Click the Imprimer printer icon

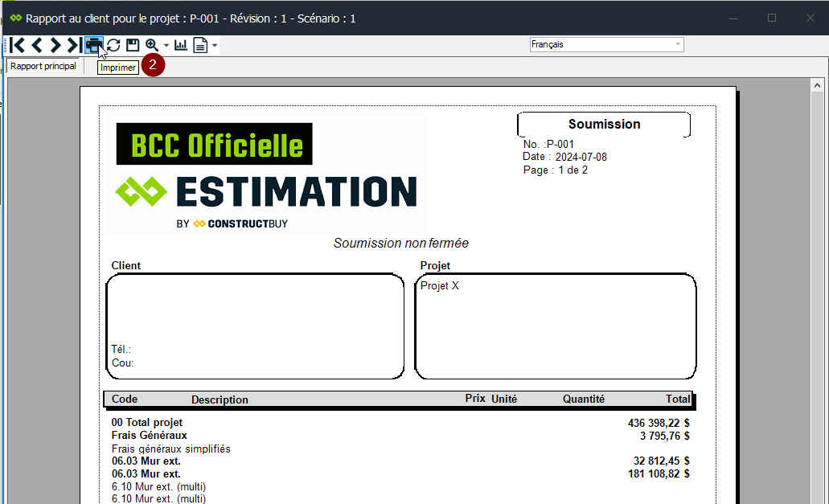coord(94,45)
